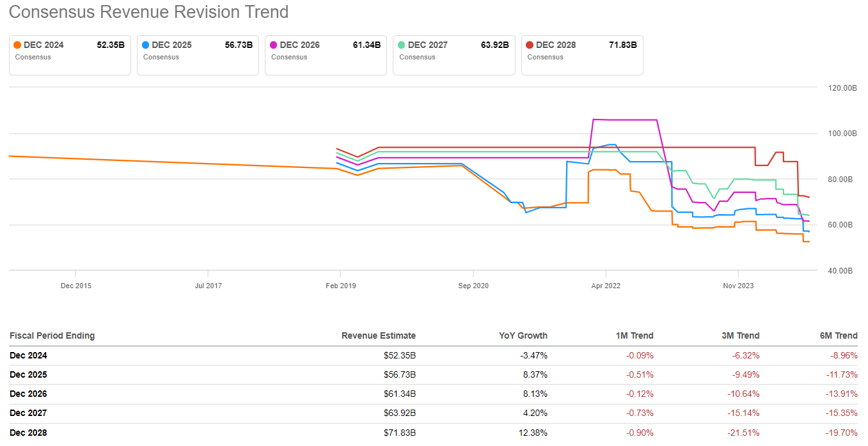The image size is (868, 446).
Task: Toggle the DEC 2025 consensus legend card
Action: [x=198, y=55]
